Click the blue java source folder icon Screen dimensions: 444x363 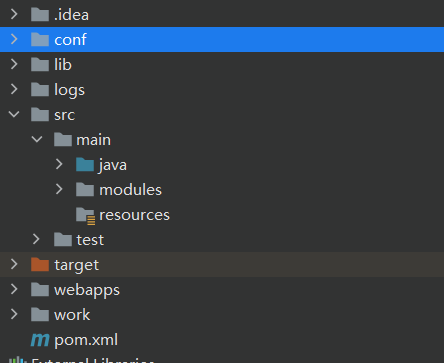point(85,164)
